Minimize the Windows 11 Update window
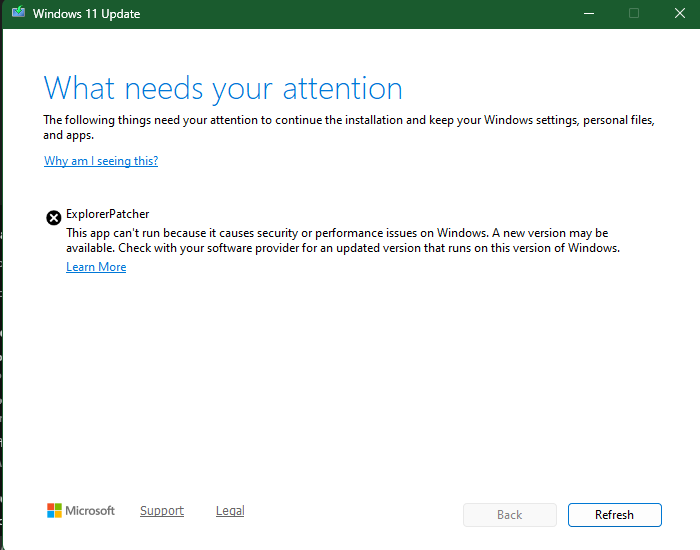Viewport: 700px width, 550px height. tap(589, 13)
